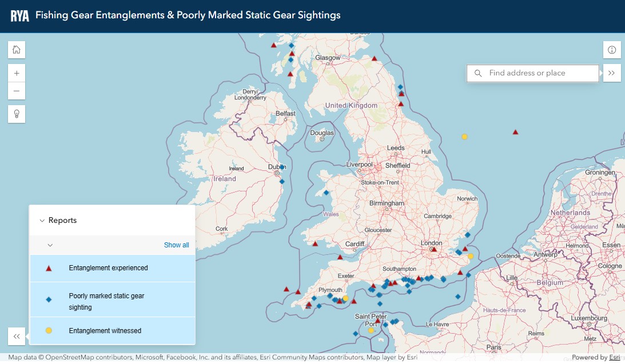The width and height of the screenshot is (625, 364).
Task: Zoom out with the minus button
Action: [17, 91]
